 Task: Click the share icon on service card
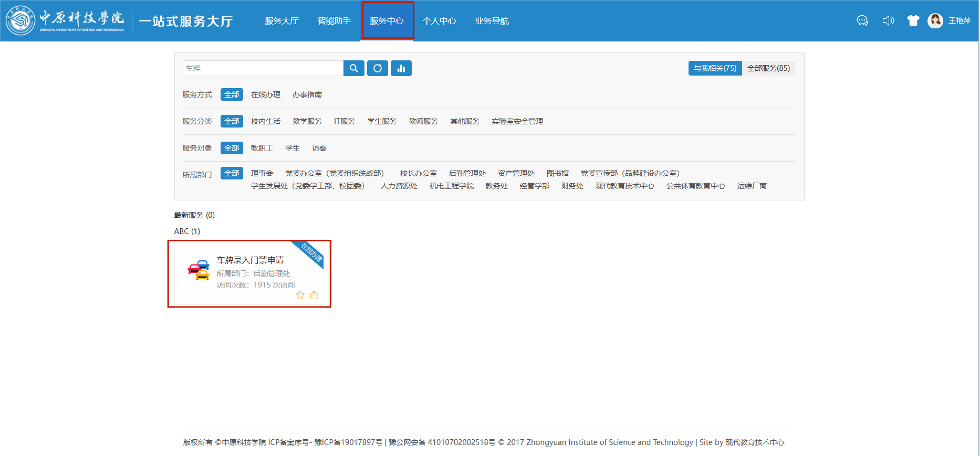point(314,295)
